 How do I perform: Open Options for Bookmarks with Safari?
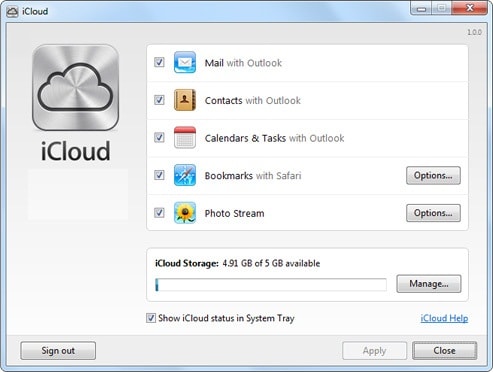click(433, 175)
